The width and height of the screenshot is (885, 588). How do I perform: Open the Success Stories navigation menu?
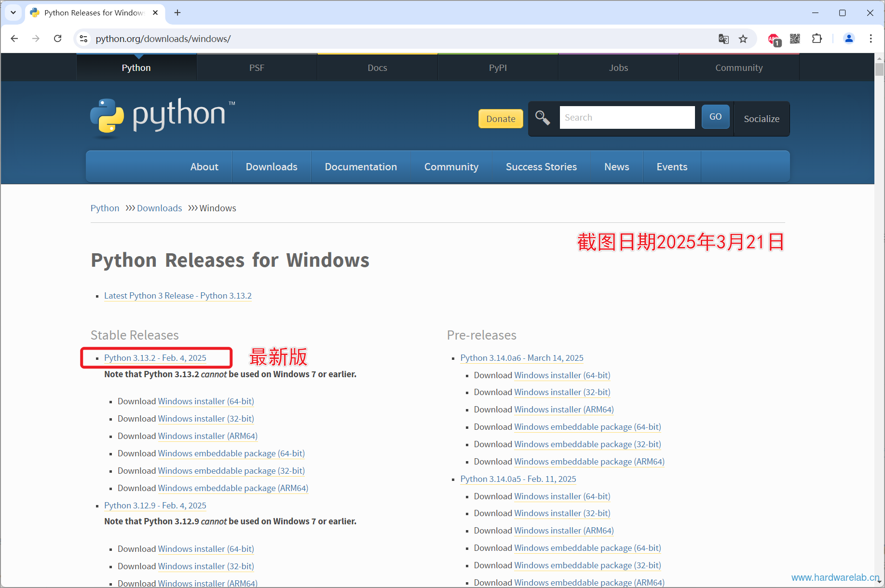pos(541,167)
